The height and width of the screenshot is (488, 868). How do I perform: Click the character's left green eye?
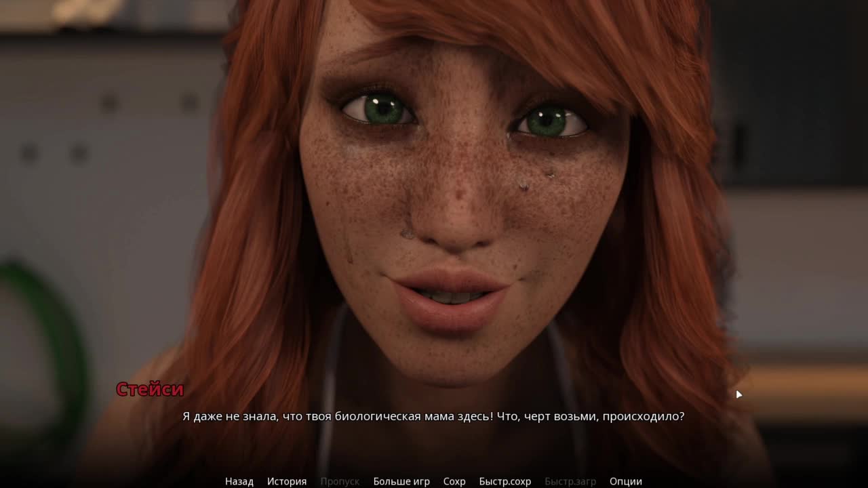(380, 110)
